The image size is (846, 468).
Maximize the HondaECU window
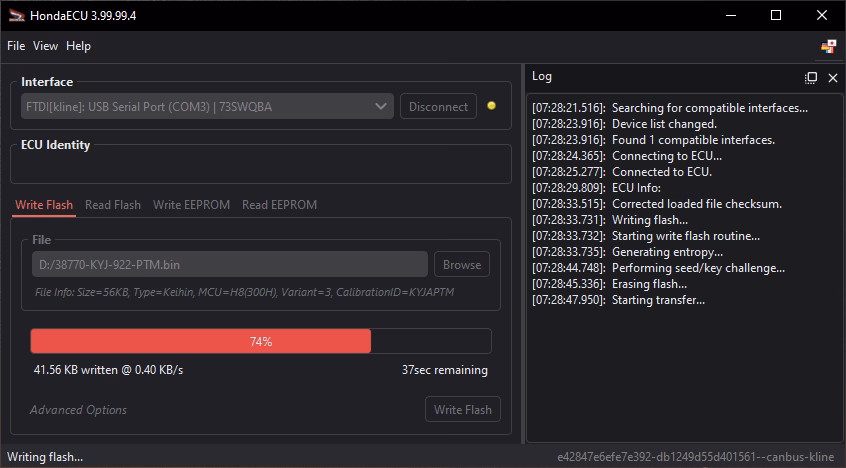click(776, 15)
